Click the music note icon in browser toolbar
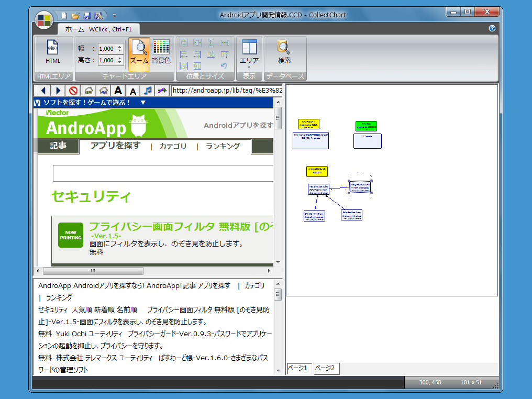This screenshot has width=532, height=399. click(x=148, y=91)
